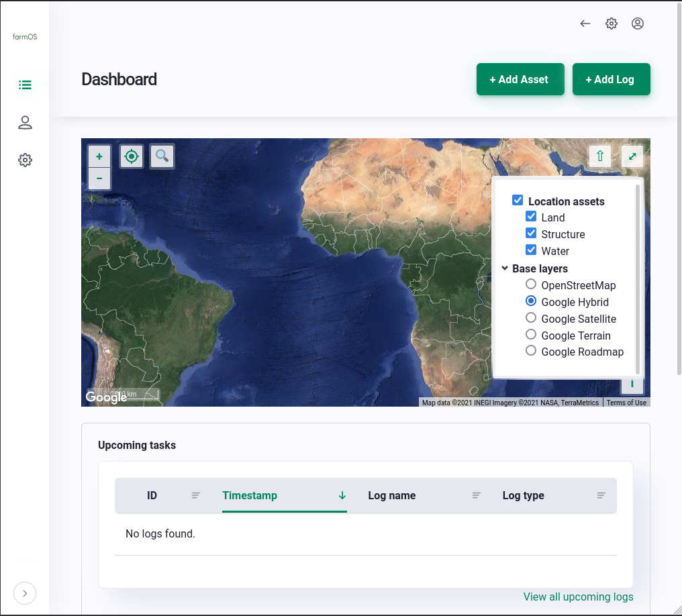The image size is (682, 616).
Task: Toggle the Structure layer off
Action: (531, 233)
